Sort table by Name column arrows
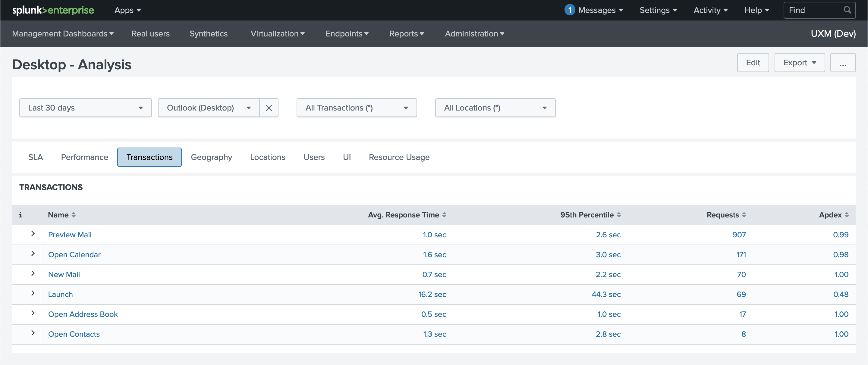868x365 pixels. pyautogui.click(x=74, y=215)
